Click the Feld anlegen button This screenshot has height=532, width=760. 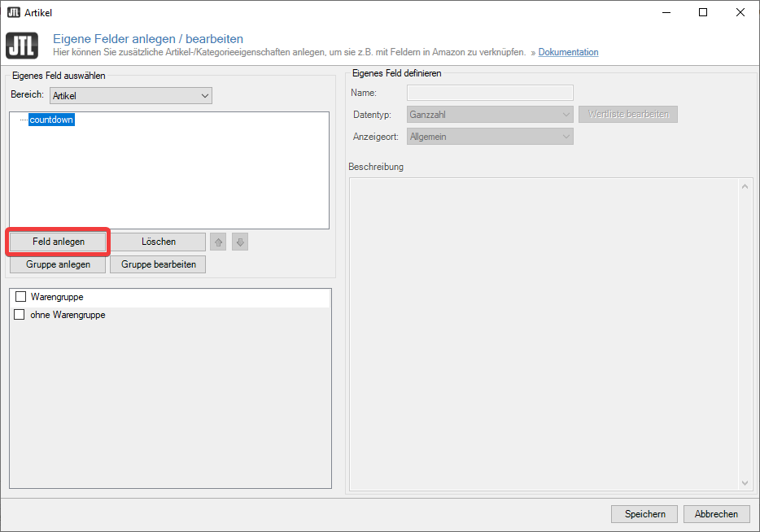coord(58,242)
